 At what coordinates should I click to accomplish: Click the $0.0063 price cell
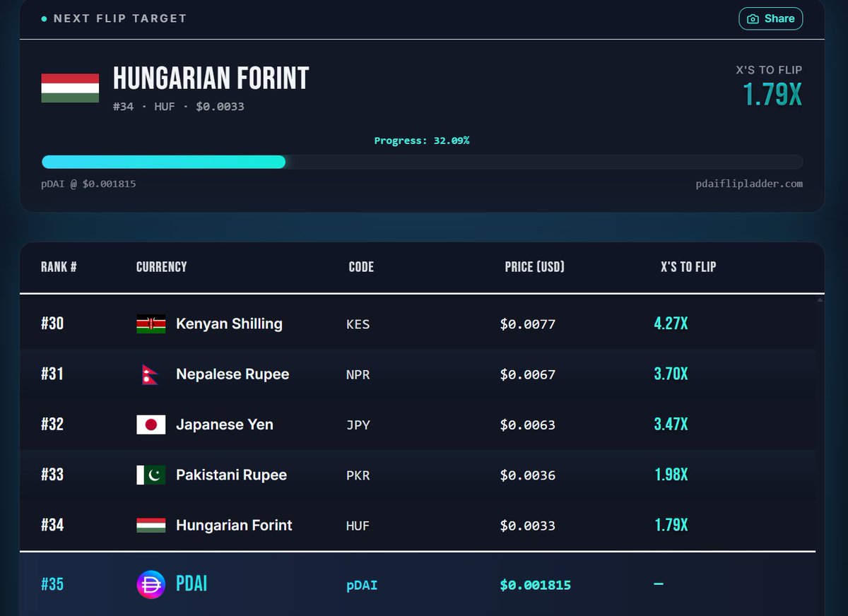(x=528, y=425)
